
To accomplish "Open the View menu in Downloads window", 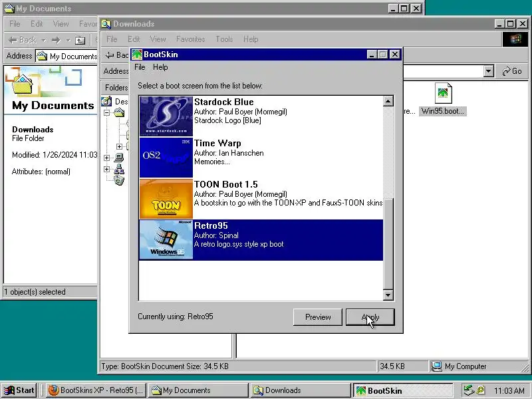I will [158, 39].
